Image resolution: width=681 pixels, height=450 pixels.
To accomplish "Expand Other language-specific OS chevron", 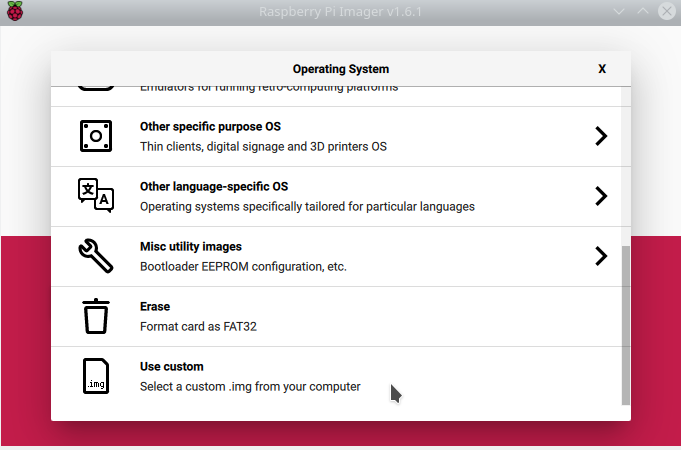I will click(601, 196).
